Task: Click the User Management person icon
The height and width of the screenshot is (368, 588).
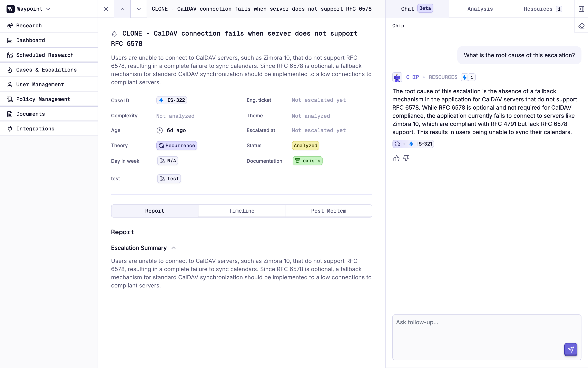Action: point(10,85)
